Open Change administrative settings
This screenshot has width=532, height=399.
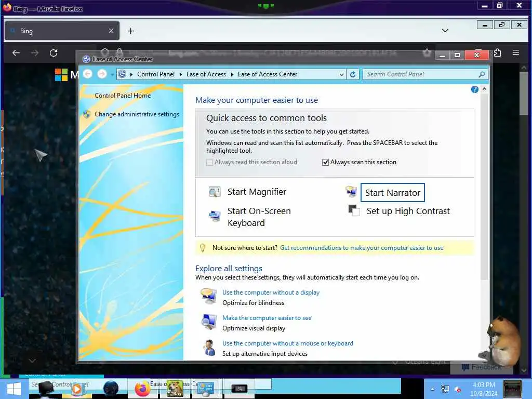point(137,114)
